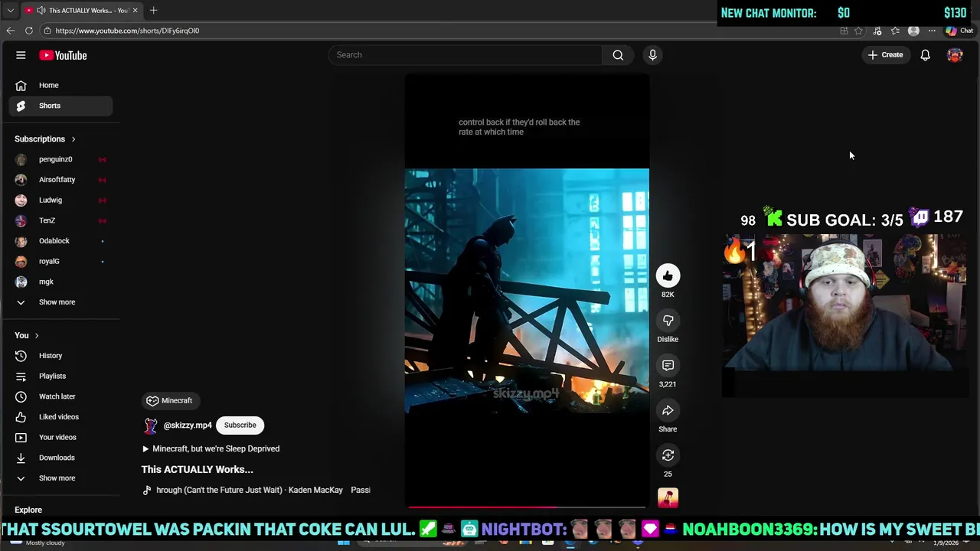The width and height of the screenshot is (980, 551).
Task: Mute tab via the speaker icon
Action: coord(41,10)
